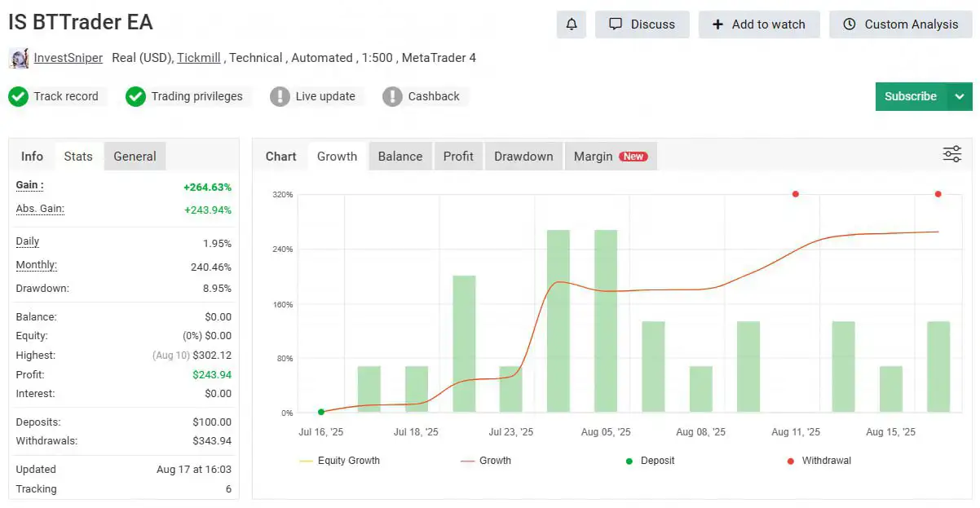Click the Cashback warning icon

click(392, 96)
